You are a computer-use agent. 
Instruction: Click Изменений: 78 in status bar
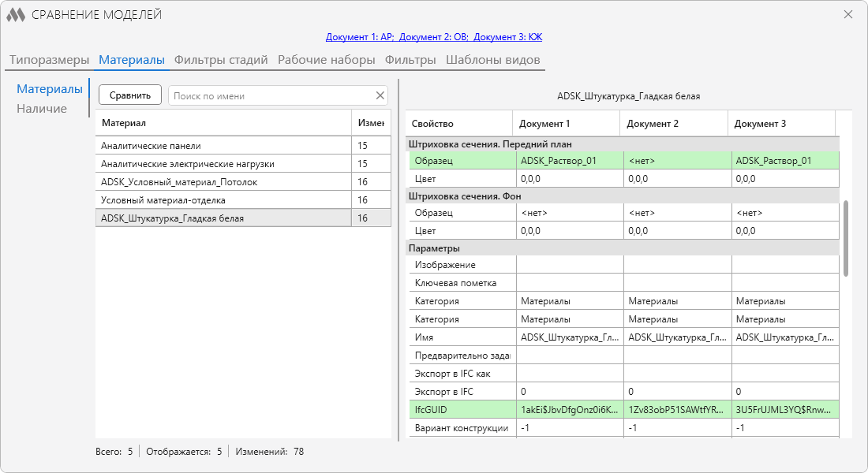[x=270, y=452]
